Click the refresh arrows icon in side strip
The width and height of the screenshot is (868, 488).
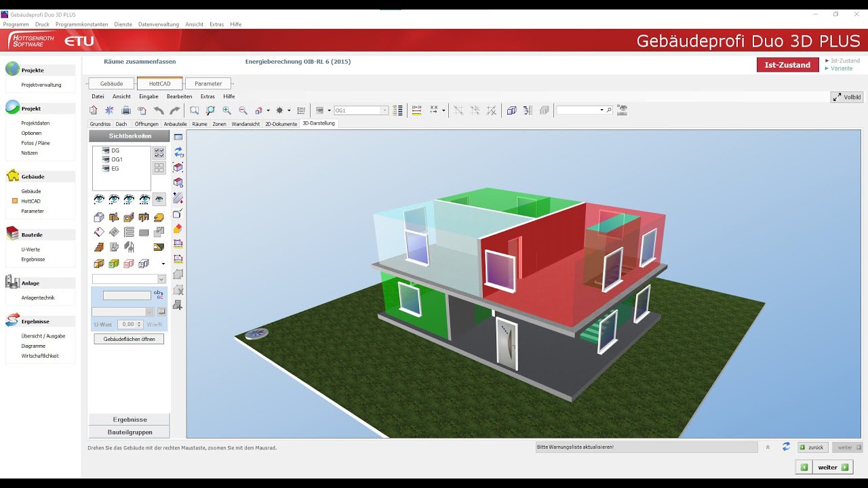pos(178,152)
